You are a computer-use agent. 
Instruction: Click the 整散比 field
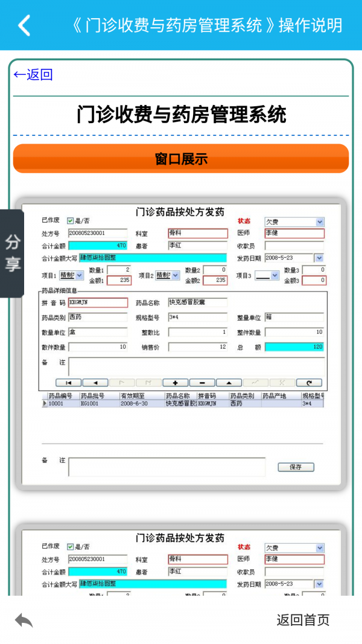click(x=198, y=332)
